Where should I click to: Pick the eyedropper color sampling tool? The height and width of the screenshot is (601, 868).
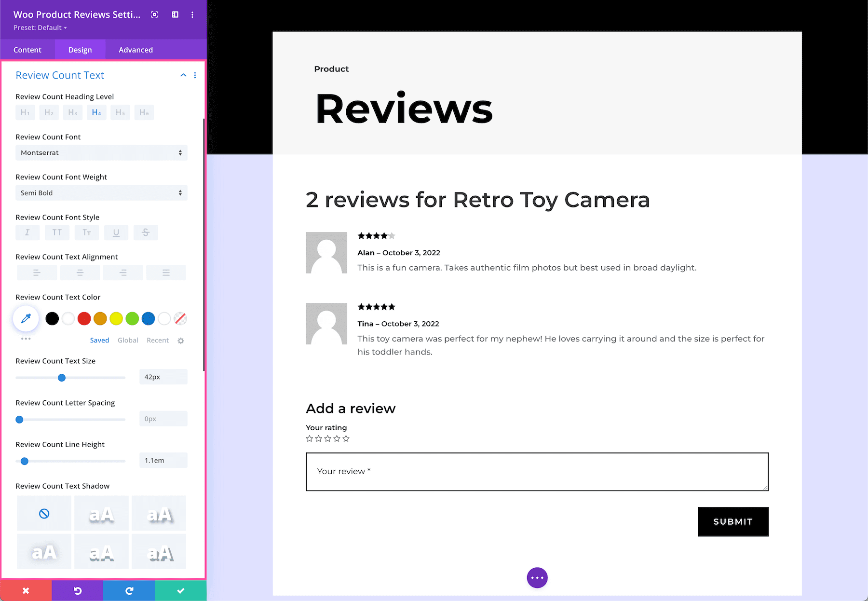pos(26,318)
